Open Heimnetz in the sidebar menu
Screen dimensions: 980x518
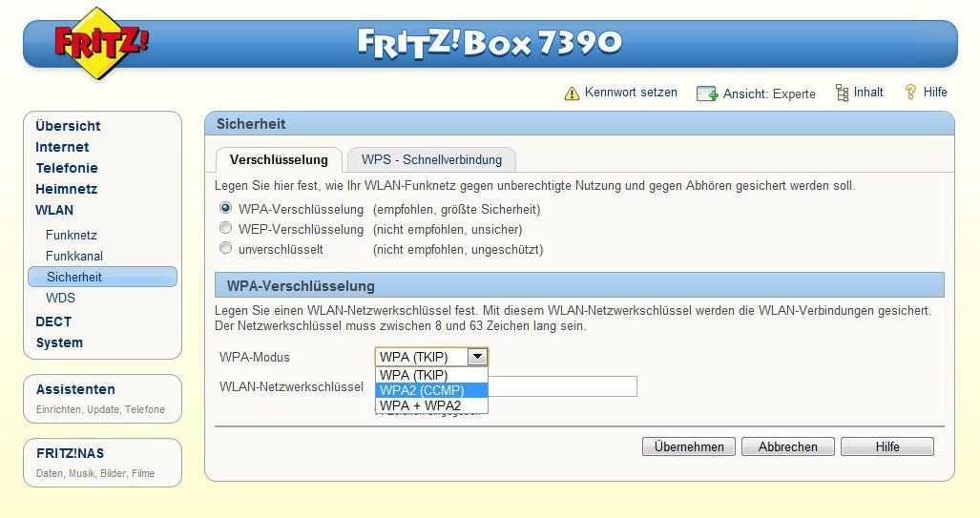pyautogui.click(x=66, y=189)
